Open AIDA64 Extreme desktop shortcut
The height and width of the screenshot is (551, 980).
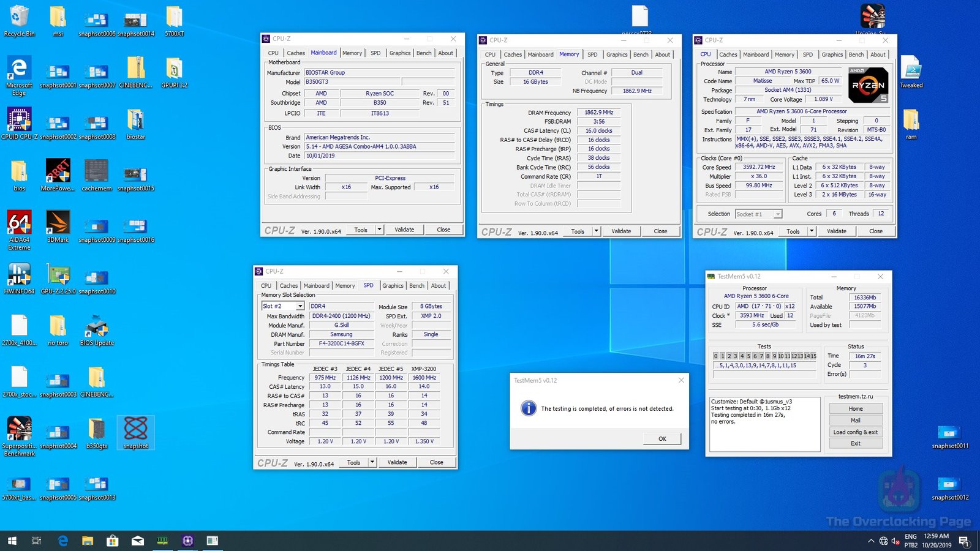pos(19,224)
